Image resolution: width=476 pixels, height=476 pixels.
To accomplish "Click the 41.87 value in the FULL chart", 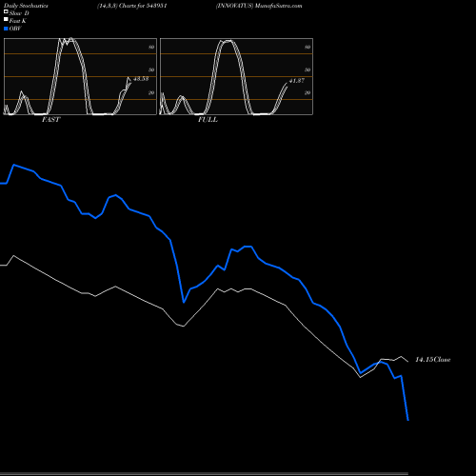I will [x=297, y=81].
